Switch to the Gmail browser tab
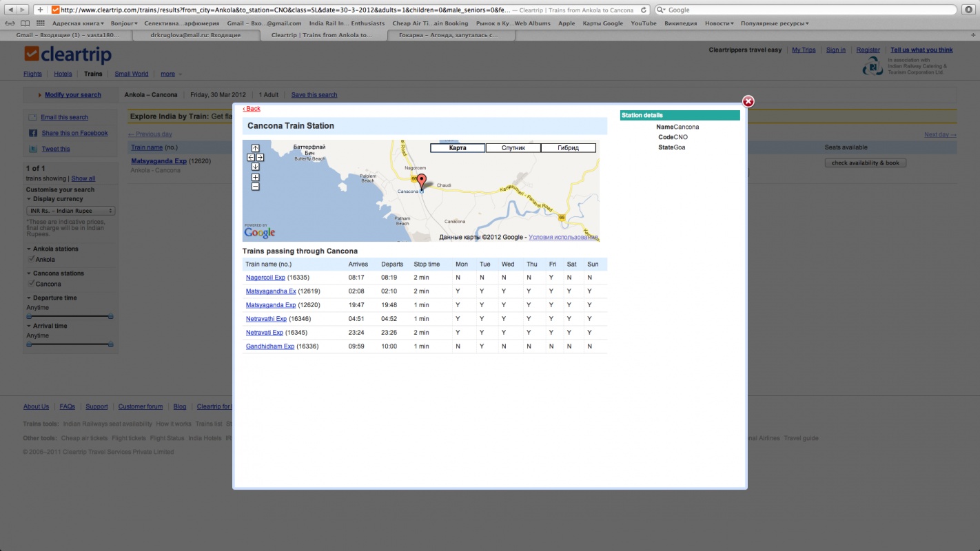980x551 pixels. coord(67,34)
